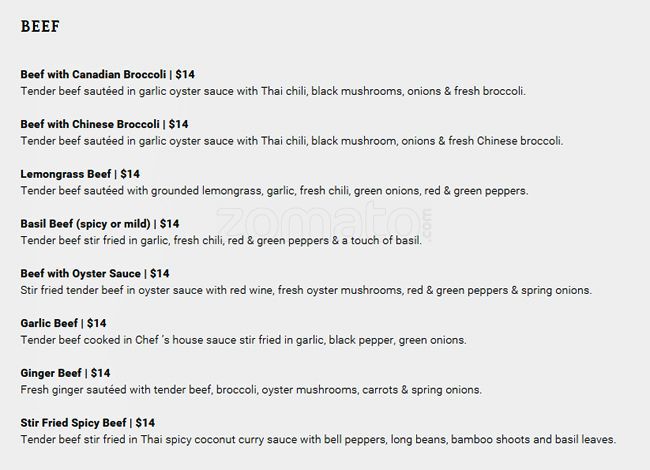Click the description mentioning fresh Chinese broccoli

[291, 141]
